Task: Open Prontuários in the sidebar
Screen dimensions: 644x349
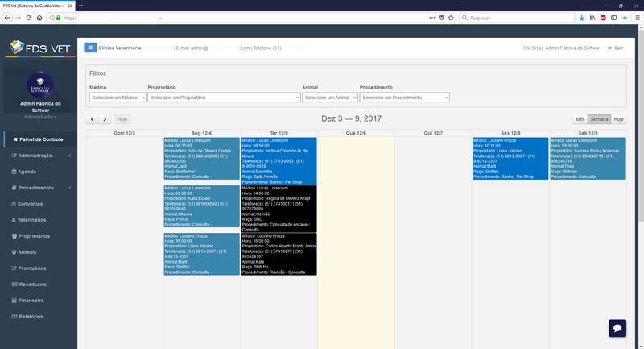Action: [33, 268]
